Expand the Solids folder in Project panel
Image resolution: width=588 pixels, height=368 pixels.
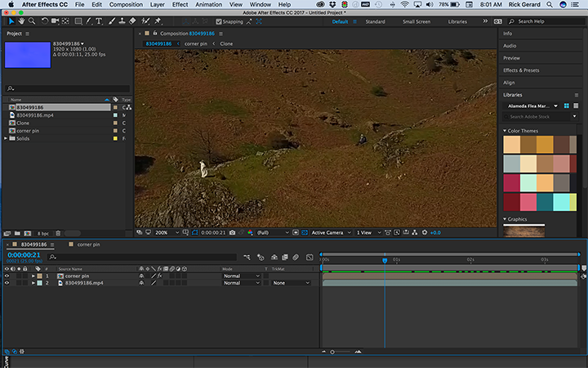(x=6, y=138)
